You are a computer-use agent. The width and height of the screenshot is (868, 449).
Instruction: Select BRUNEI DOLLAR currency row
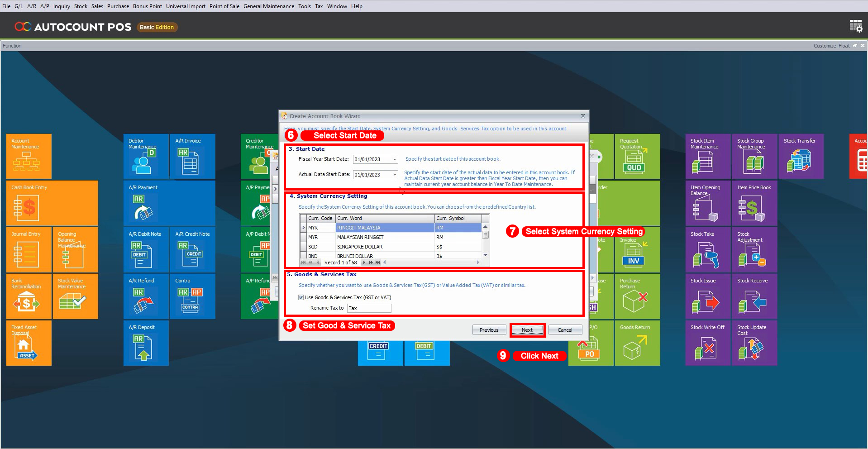coord(391,256)
